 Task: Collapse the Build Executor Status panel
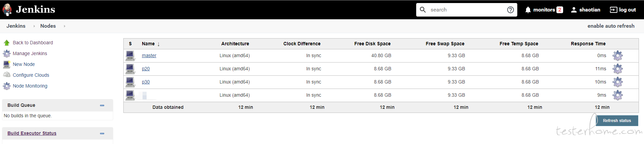pyautogui.click(x=102, y=134)
